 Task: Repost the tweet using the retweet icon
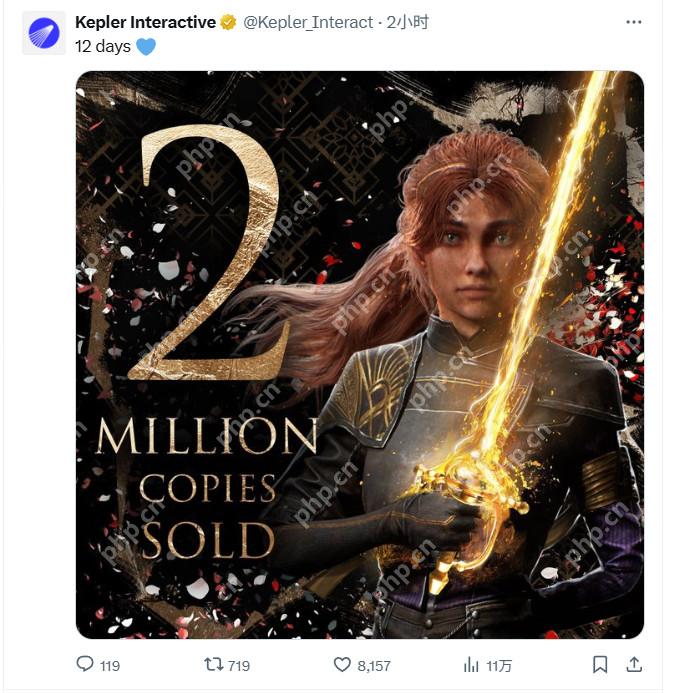[213, 664]
